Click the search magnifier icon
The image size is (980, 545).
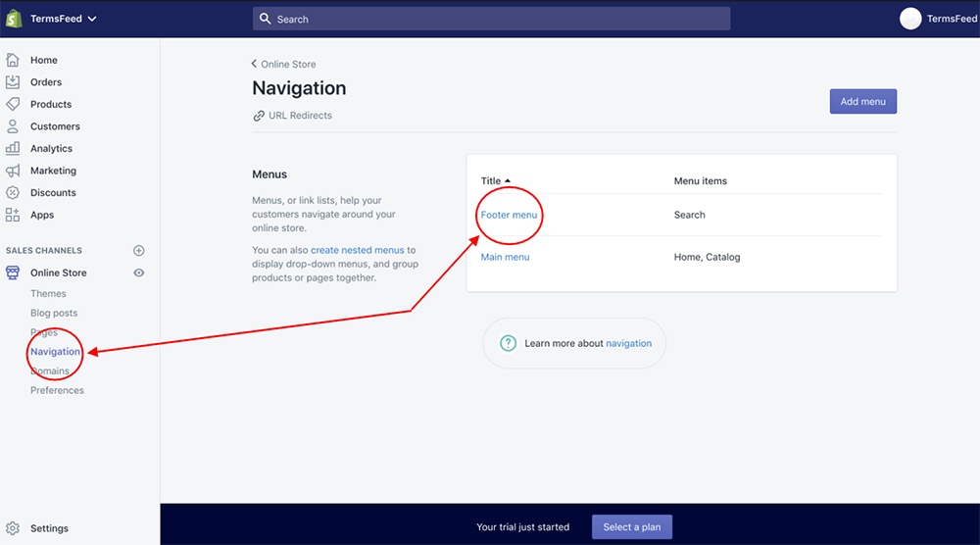[265, 19]
